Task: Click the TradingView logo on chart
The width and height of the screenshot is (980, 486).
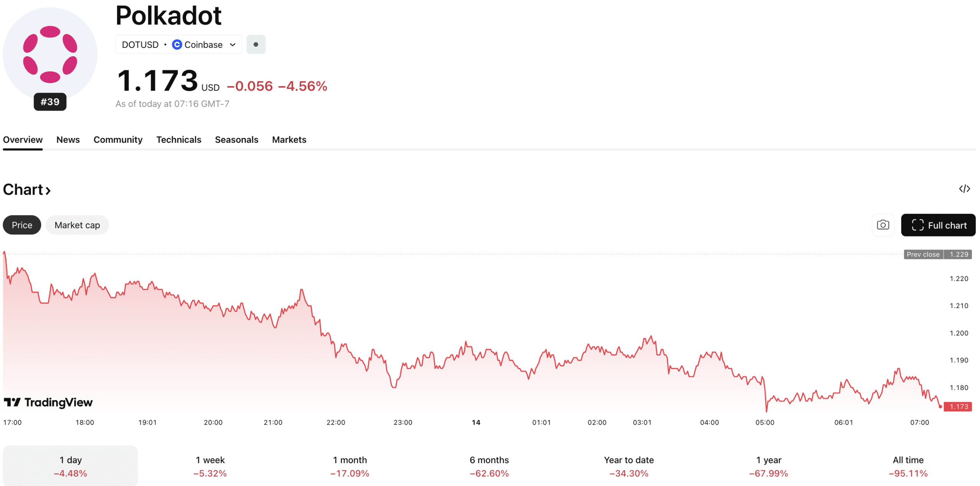Action: [48, 403]
